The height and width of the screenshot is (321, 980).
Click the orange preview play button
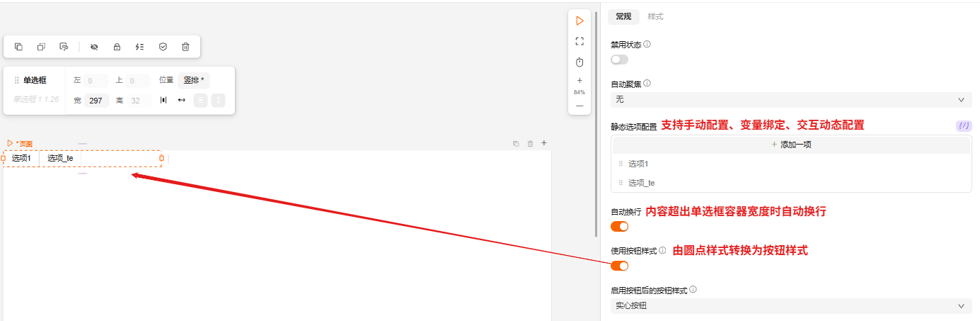(x=580, y=21)
